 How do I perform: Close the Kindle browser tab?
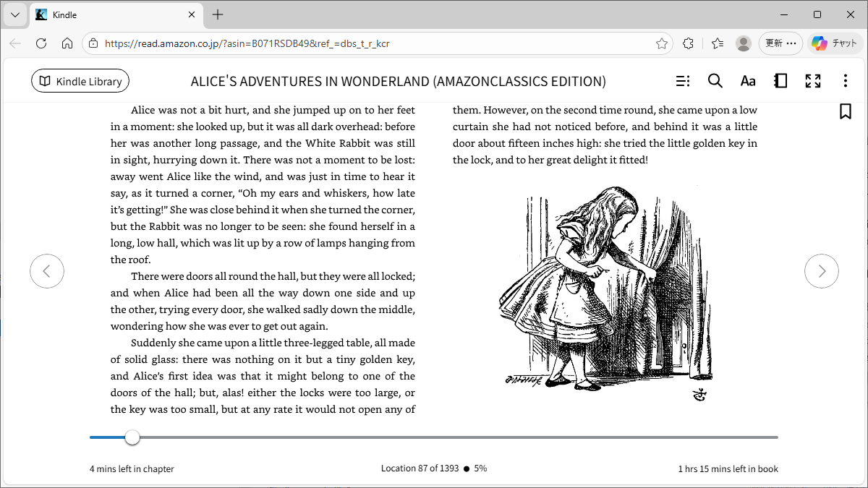click(x=192, y=14)
